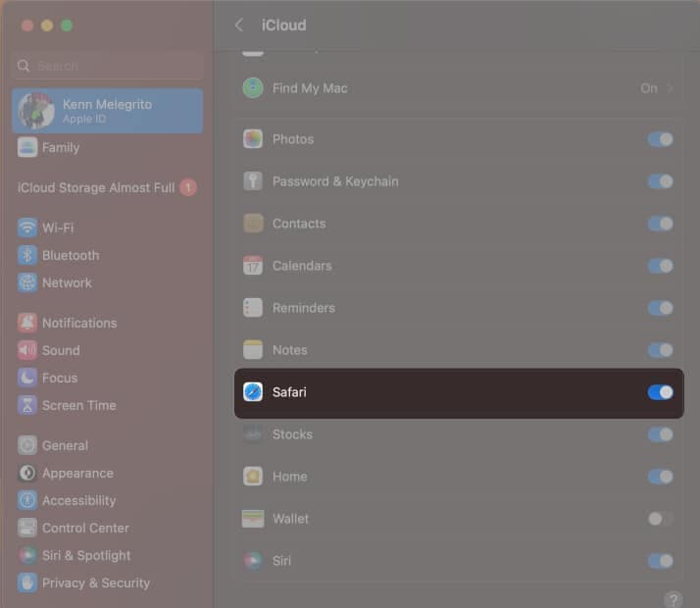This screenshot has height=608, width=700.
Task: Click the Siri app icon in iCloud list
Action: coord(253,561)
